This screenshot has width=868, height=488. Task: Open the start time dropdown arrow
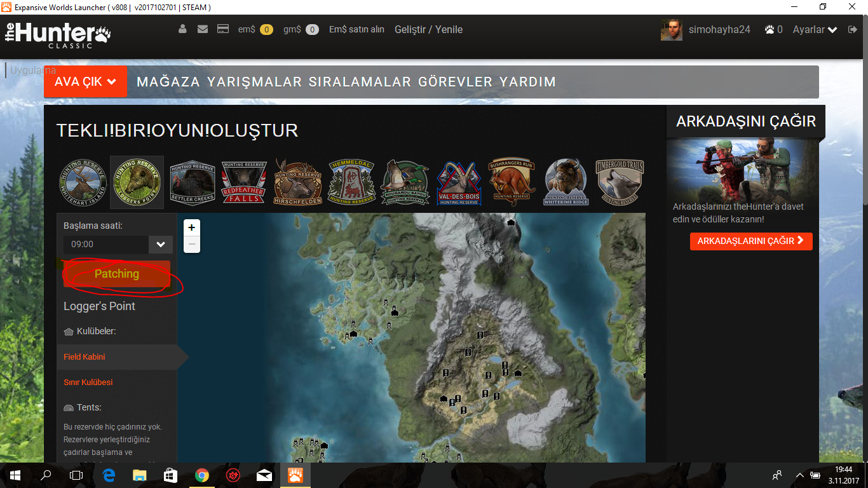click(161, 245)
